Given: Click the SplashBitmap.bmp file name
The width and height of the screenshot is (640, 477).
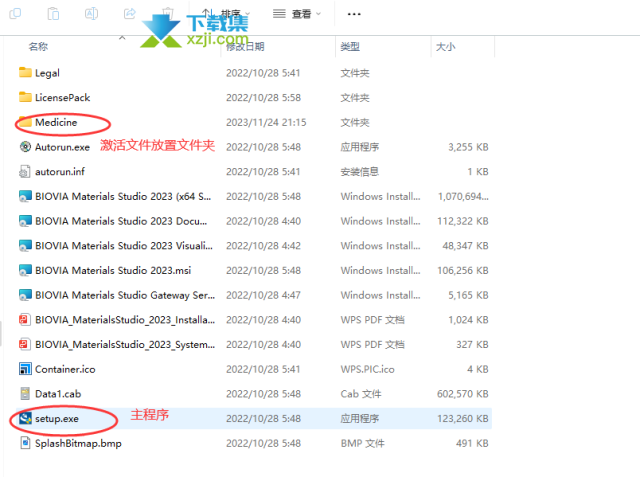Looking at the screenshot, I should pos(78,443).
